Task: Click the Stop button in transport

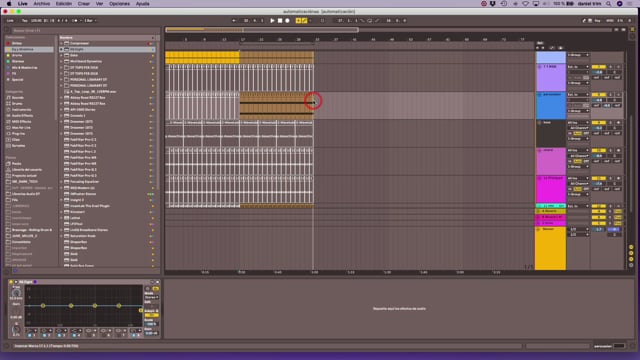Action: [x=280, y=20]
